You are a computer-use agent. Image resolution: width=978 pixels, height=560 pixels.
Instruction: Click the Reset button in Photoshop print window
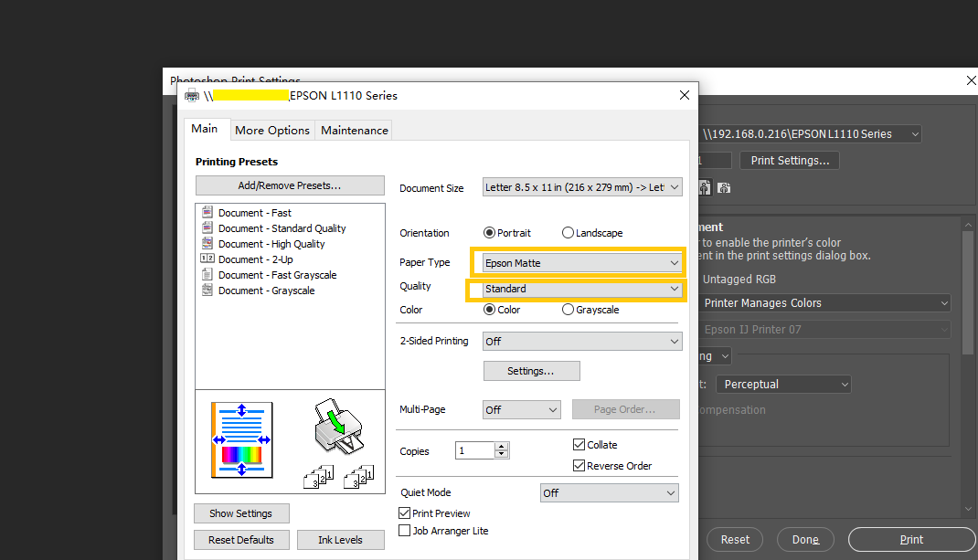[x=735, y=539]
